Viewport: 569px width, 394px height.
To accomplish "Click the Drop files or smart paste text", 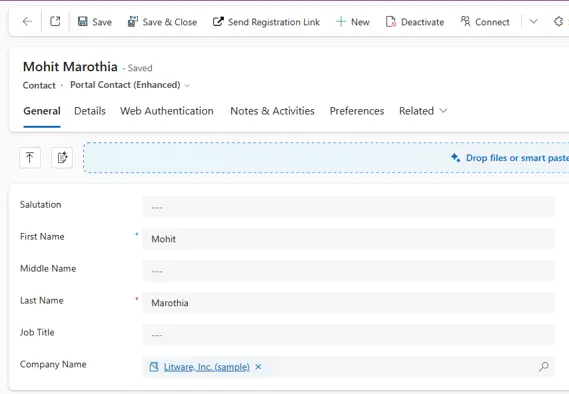I will pos(517,158).
